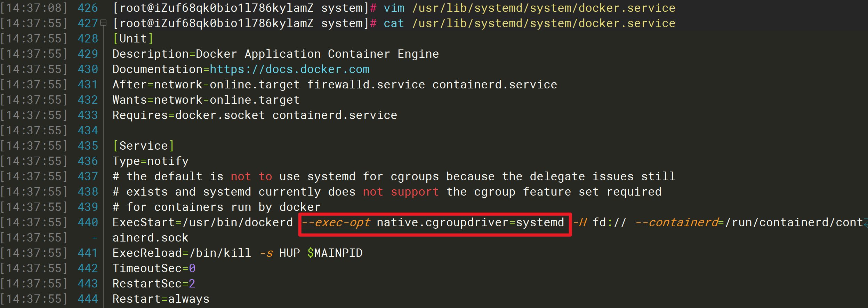Image resolution: width=868 pixels, height=308 pixels.
Task: Click the timestamp 14:37:08
Action: pyautogui.click(x=34, y=8)
